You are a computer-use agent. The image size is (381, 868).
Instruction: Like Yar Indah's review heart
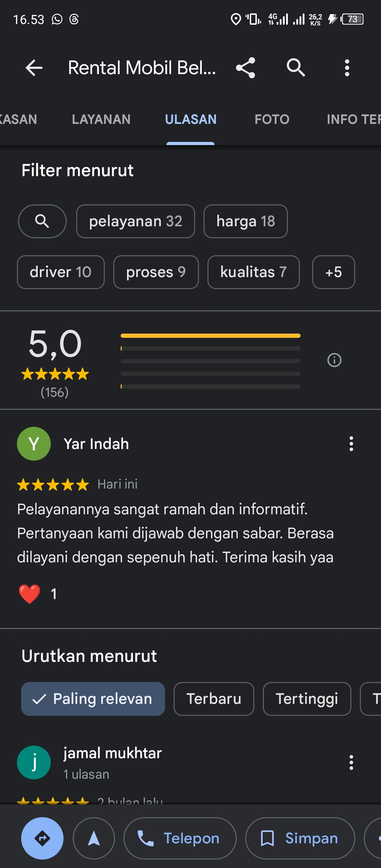(30, 594)
